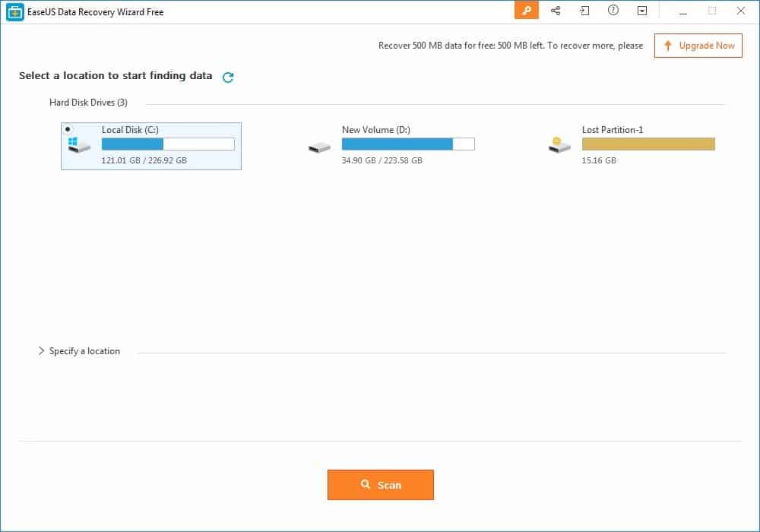This screenshot has width=760, height=532.
Task: Select the Local Disk (C:) label
Action: [x=130, y=130]
